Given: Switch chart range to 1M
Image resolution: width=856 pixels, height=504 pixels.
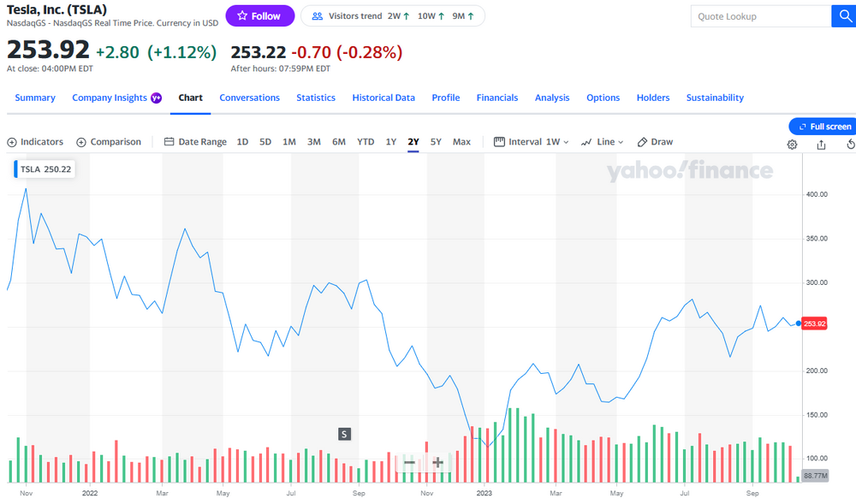Looking at the screenshot, I should click(289, 142).
